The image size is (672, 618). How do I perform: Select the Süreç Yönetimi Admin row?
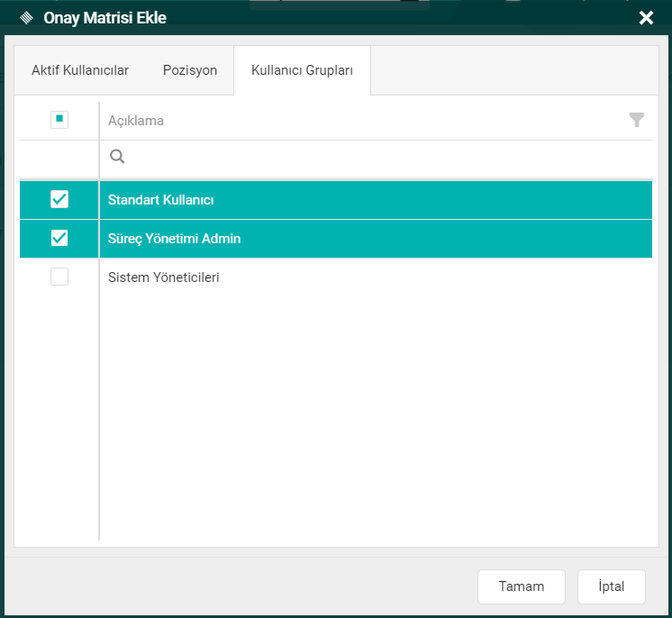360,239
